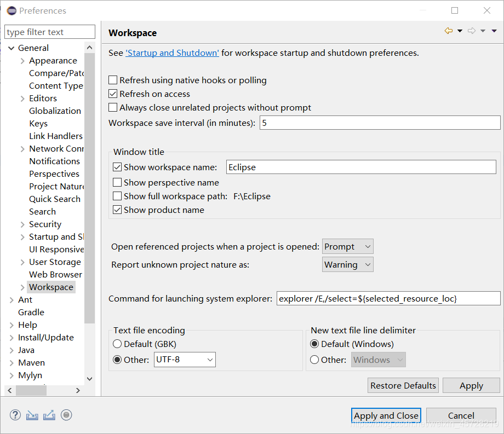Select Default (Windows) line delimiter radio

314,344
